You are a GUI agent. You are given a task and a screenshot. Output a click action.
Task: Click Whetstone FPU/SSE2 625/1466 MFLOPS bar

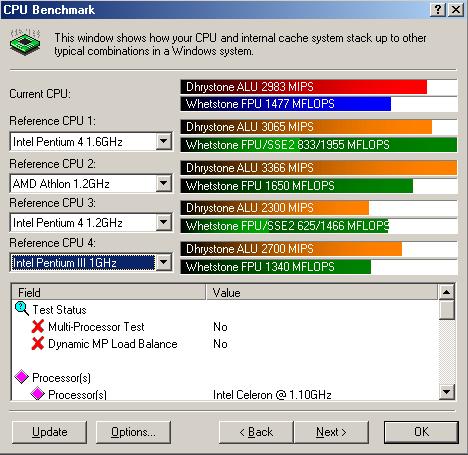coord(284,226)
